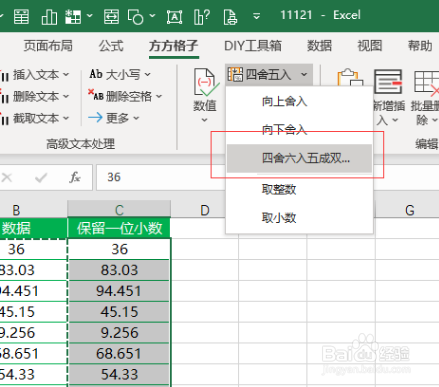The width and height of the screenshot is (439, 387).
Task: Click the bar chart icon in quick access toolbar
Action: tap(49, 17)
